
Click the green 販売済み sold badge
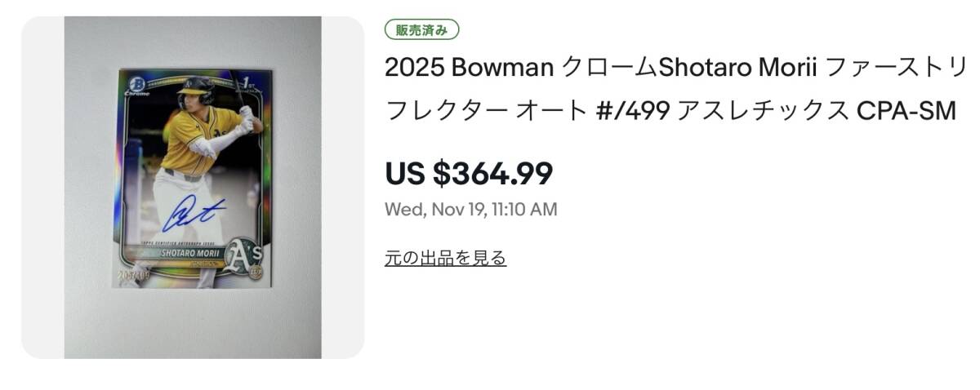(x=421, y=30)
